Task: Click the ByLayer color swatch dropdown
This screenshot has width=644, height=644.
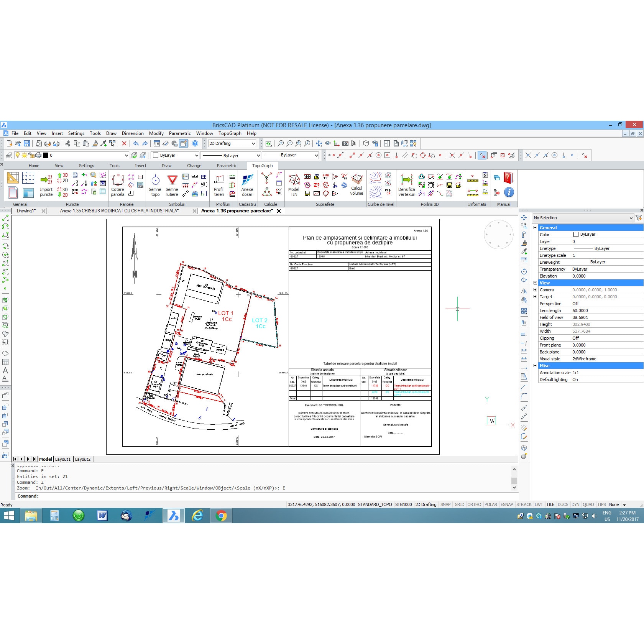Action: pos(176,155)
